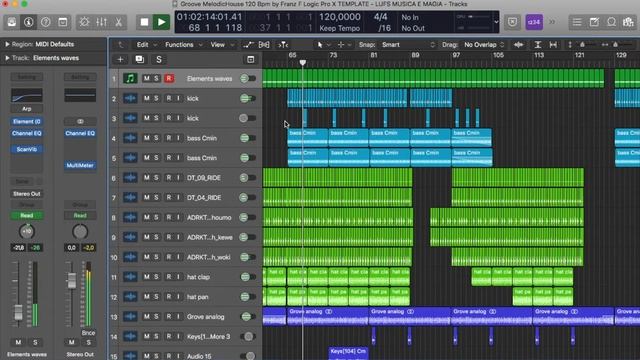The image size is (640, 360).
Task: Click the DT_09_RIDE audio track icon
Action: [130, 178]
